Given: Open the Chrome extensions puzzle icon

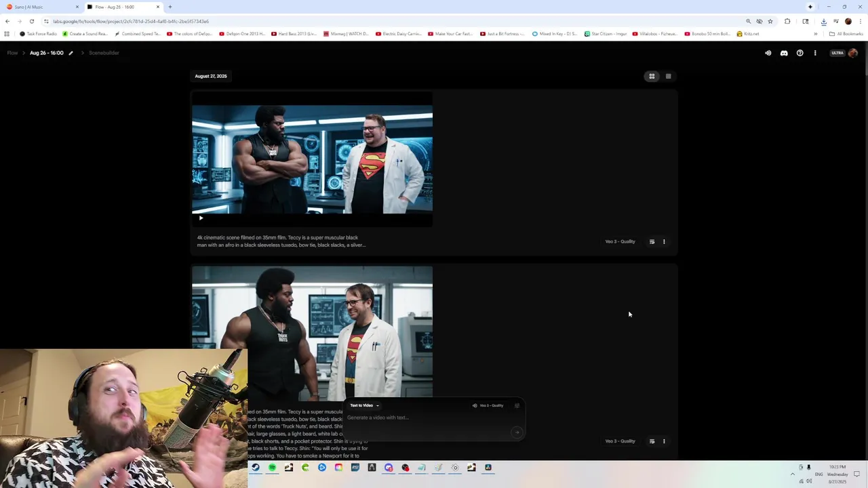Looking at the screenshot, I should point(787,21).
